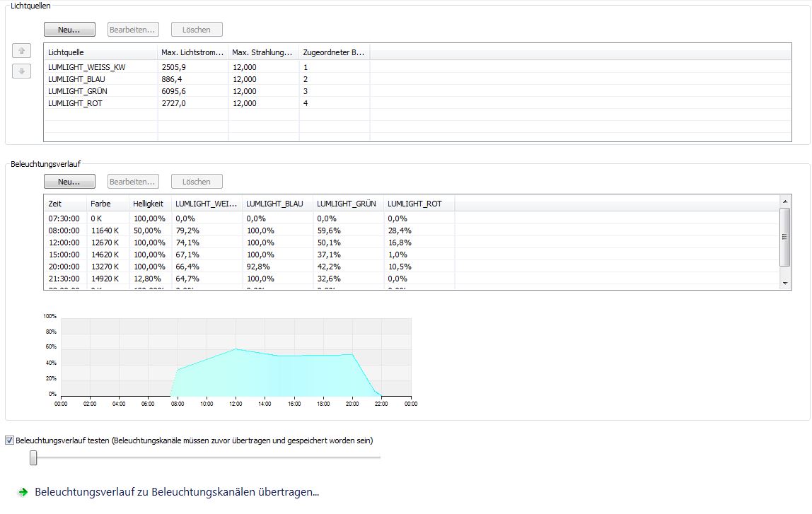Open Beleuchtungsverlauf zu Beleuchtungskanälen übertragen link

pyautogui.click(x=177, y=492)
